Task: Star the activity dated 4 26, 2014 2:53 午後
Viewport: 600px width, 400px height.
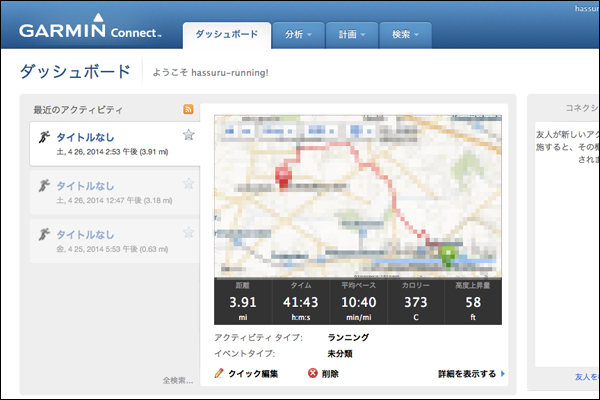Action: point(188,135)
